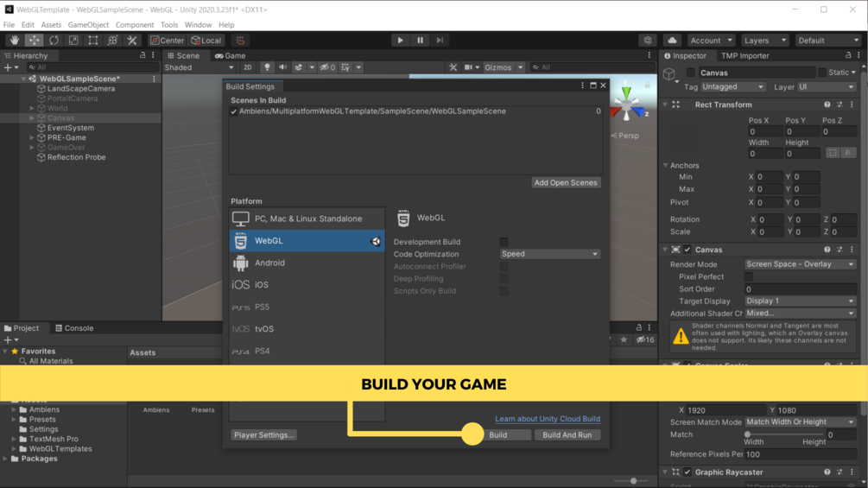Screen dimensions: 868x488
Task: Open Unity Collab services icon
Action: (648, 41)
